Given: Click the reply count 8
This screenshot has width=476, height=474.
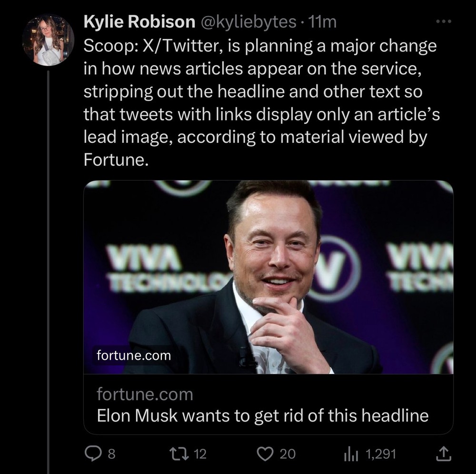Looking at the screenshot, I should (x=112, y=454).
